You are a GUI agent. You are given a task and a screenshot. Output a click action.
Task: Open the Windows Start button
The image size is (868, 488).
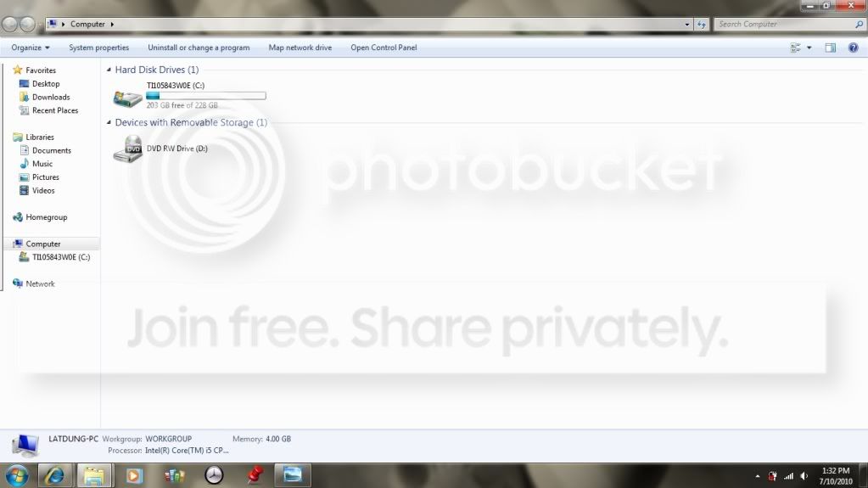pos(17,475)
